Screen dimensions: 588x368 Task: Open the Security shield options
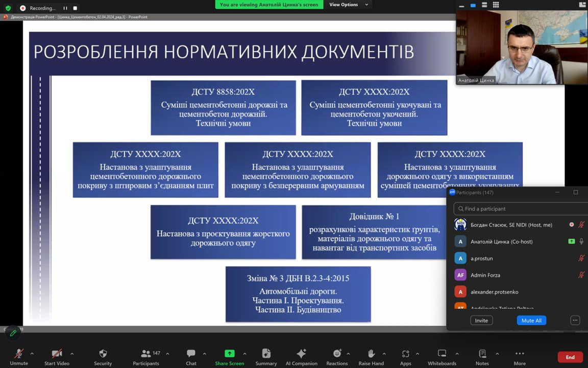coord(103,356)
